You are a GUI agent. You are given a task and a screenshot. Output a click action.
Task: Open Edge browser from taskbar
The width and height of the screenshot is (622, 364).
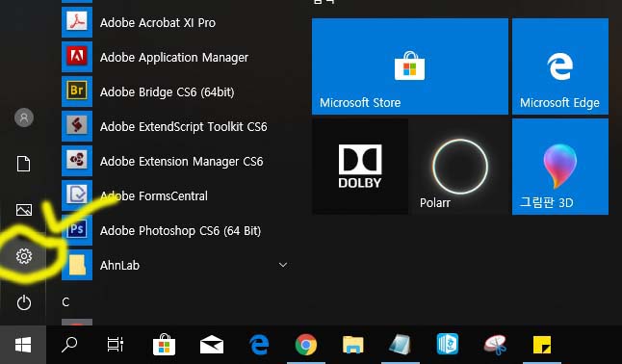tap(259, 345)
